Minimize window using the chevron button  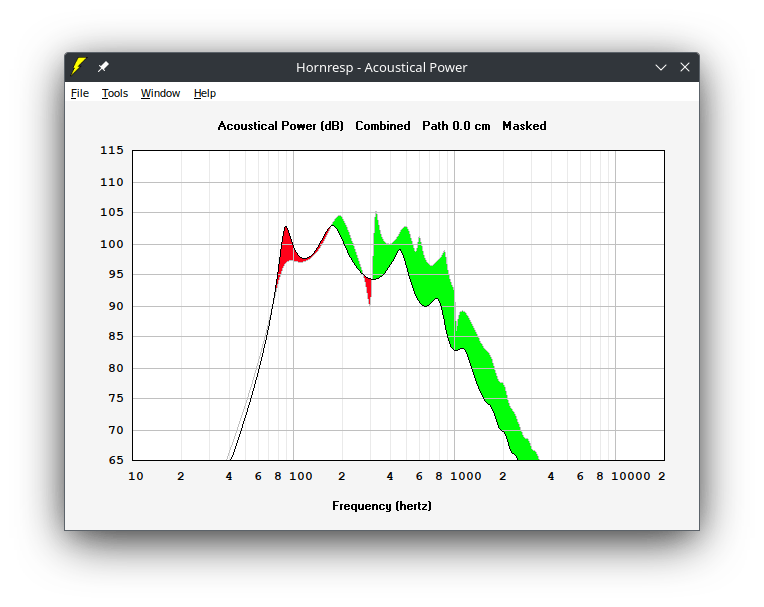pos(661,67)
